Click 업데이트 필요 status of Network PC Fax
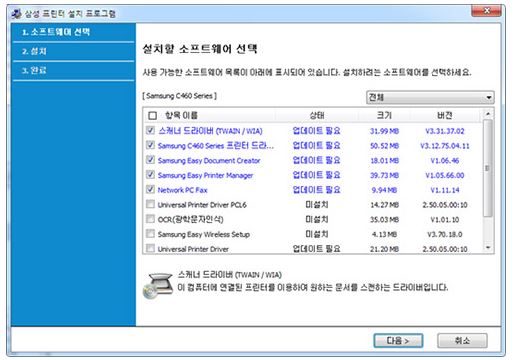This screenshot has height=360, width=515. pos(316,190)
